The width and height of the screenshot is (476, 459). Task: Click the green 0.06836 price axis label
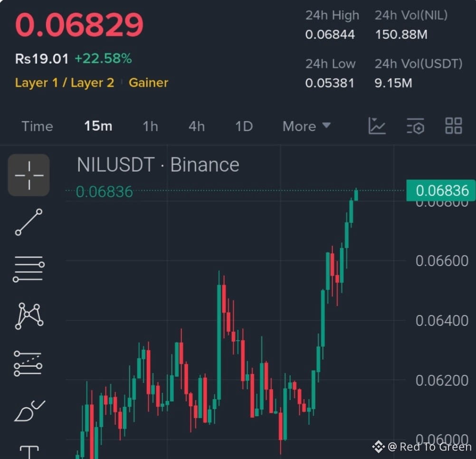441,191
